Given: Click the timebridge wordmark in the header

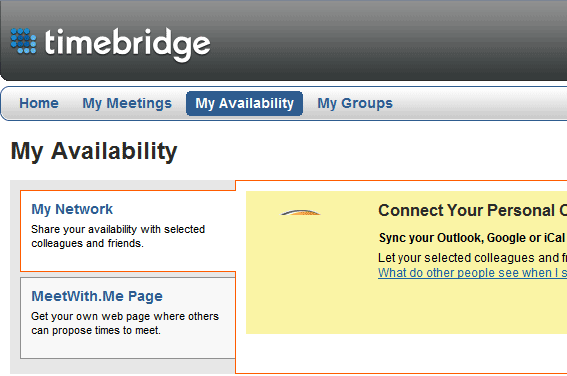Looking at the screenshot, I should coord(127,44).
